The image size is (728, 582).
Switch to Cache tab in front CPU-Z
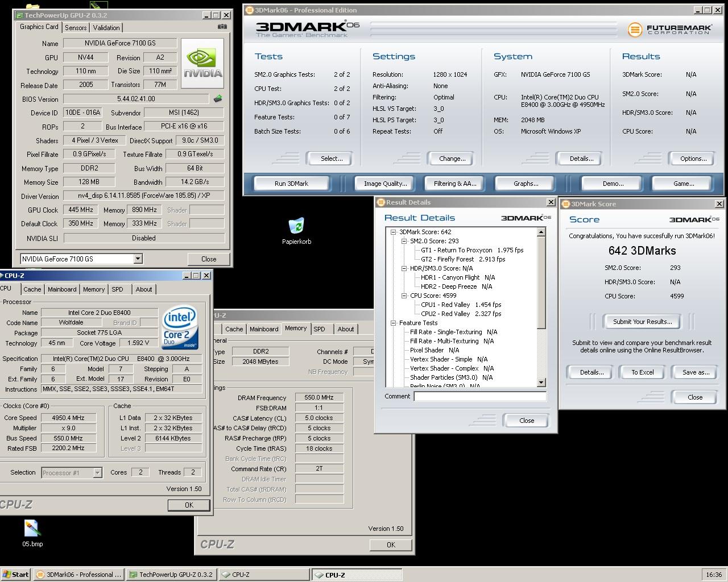32,289
